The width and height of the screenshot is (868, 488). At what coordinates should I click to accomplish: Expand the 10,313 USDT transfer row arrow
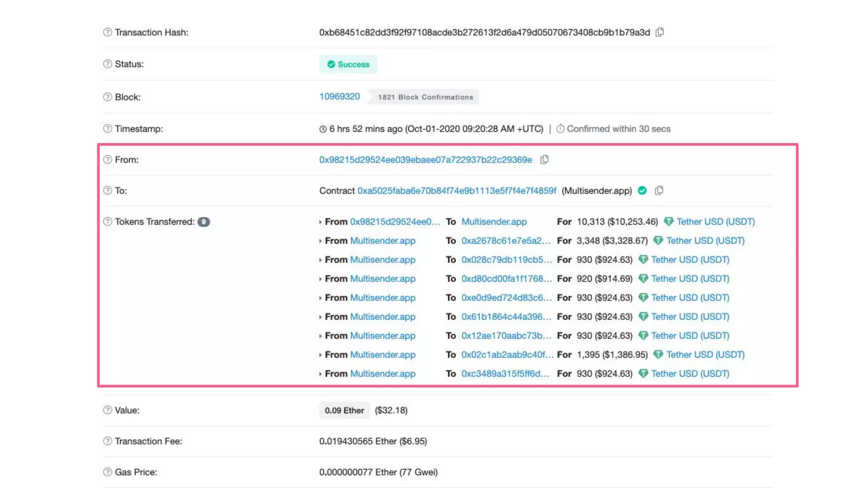coord(320,222)
